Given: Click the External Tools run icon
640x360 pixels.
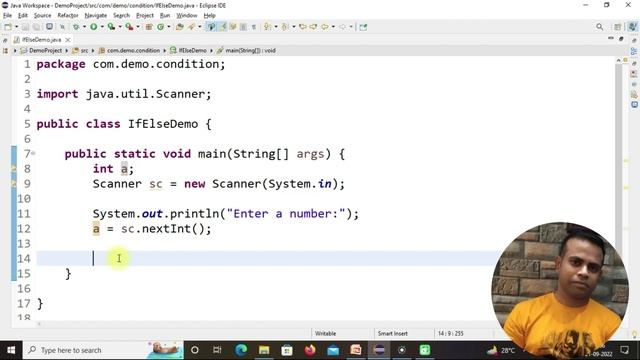Looking at the screenshot, I should 129,27.
